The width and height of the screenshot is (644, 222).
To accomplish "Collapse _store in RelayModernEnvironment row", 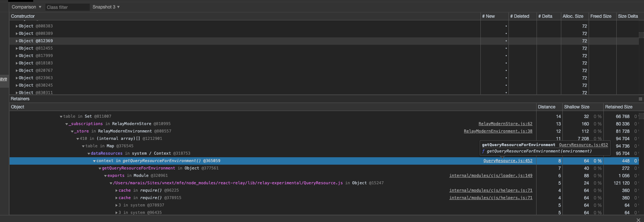I will pyautogui.click(x=72, y=131).
